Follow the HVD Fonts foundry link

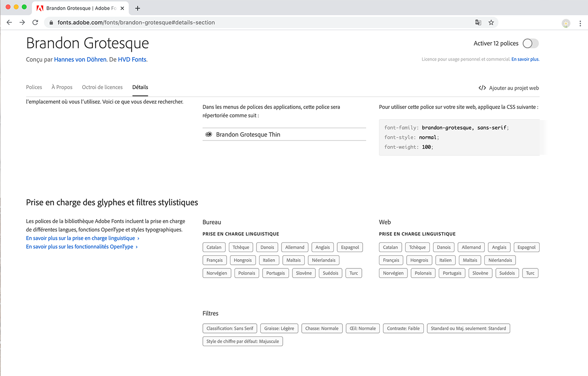[x=132, y=59]
